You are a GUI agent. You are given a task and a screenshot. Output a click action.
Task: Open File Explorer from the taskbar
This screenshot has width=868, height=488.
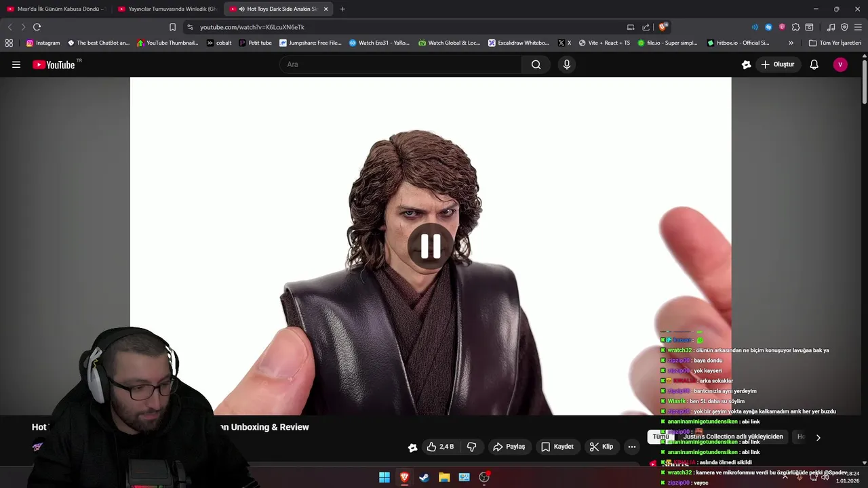point(444,477)
